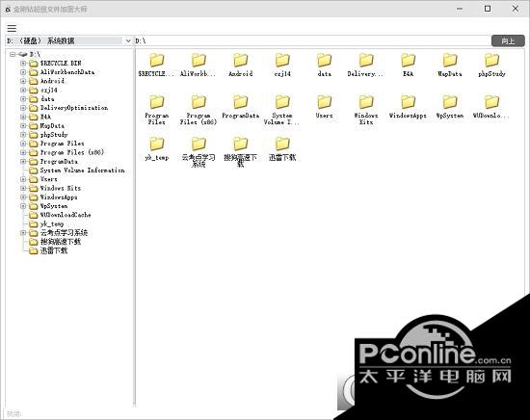Select the Users folder icon in file pane

click(x=324, y=102)
